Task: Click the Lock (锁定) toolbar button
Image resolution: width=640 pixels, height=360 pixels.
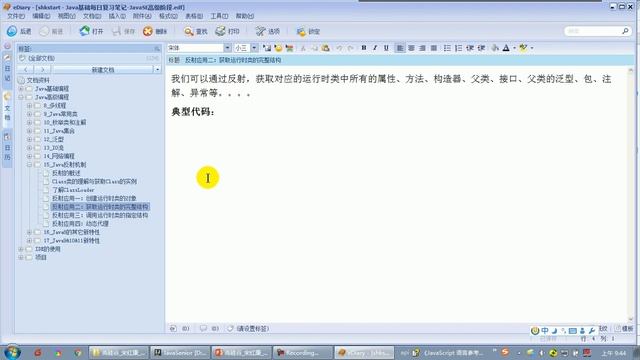Action: click(308, 31)
